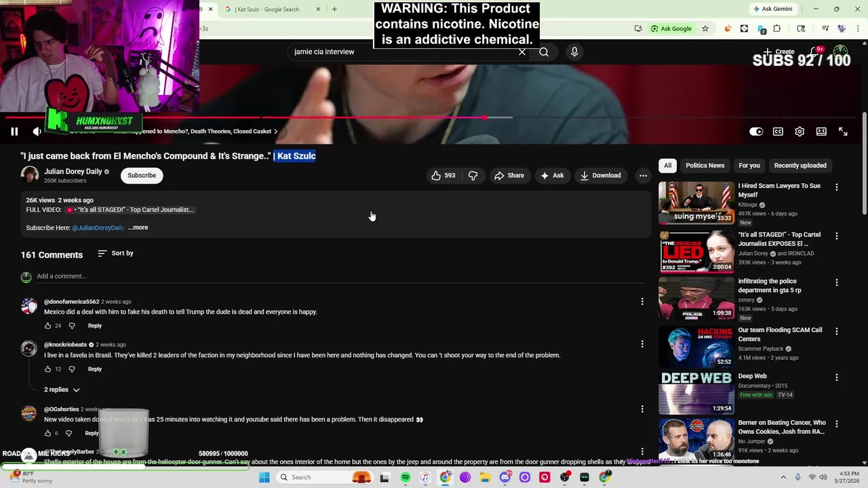Open Spotify from the taskbar
Image resolution: width=868 pixels, height=488 pixels.
click(406, 477)
